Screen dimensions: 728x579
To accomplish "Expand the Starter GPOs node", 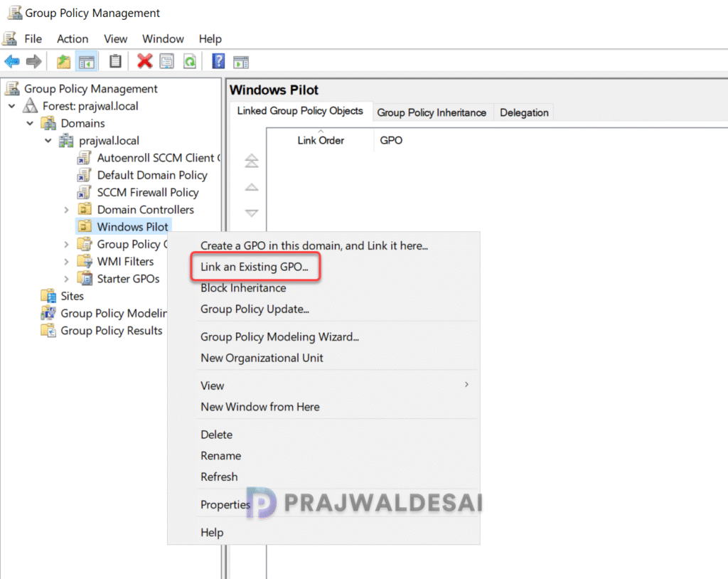I will pyautogui.click(x=66, y=279).
